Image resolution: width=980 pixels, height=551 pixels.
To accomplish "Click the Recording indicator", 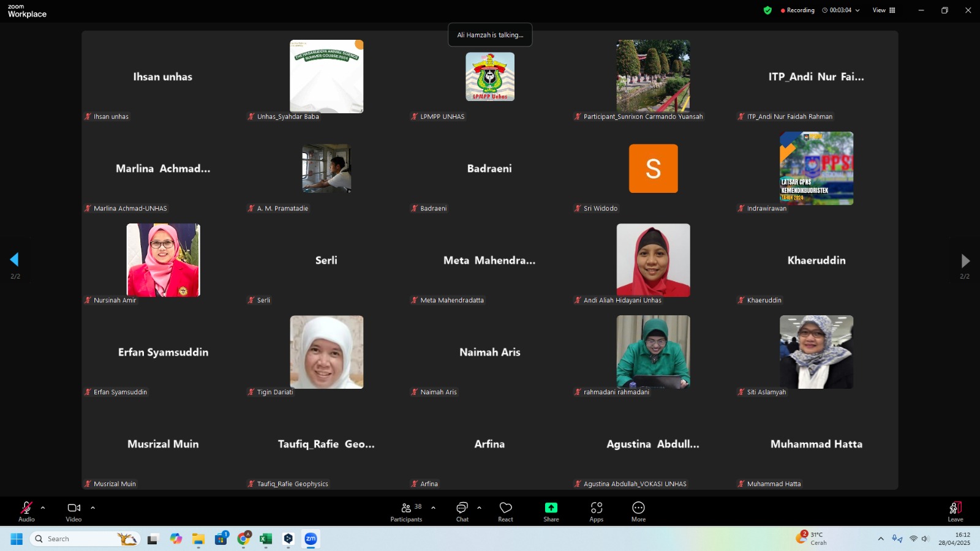I will (796, 10).
